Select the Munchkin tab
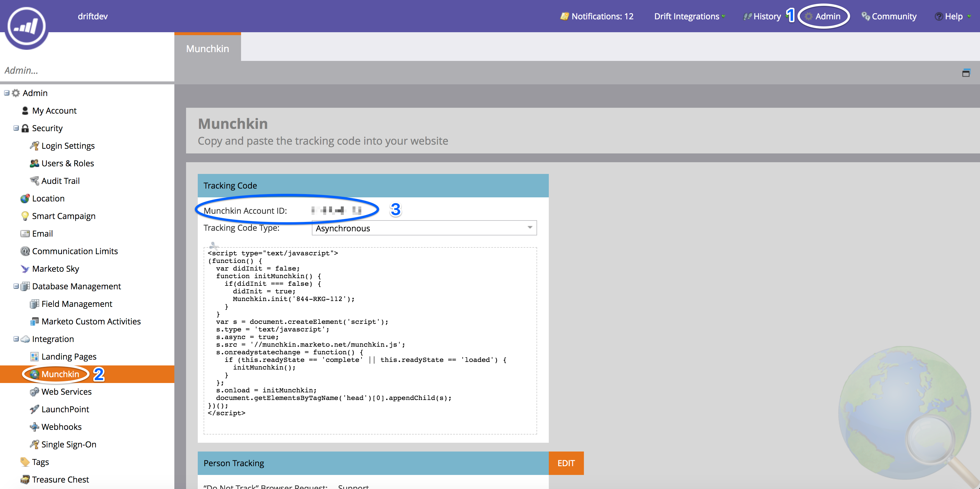This screenshot has width=980, height=489. [x=207, y=48]
